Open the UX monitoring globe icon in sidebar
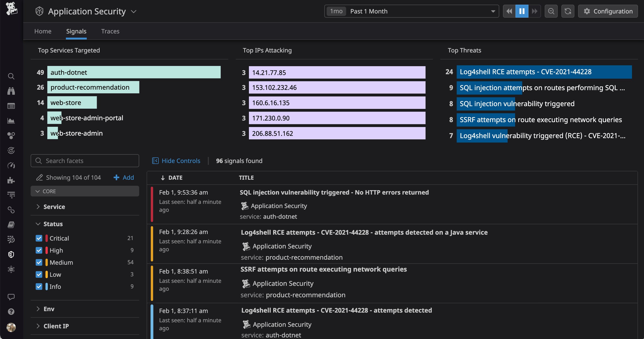 click(x=11, y=269)
